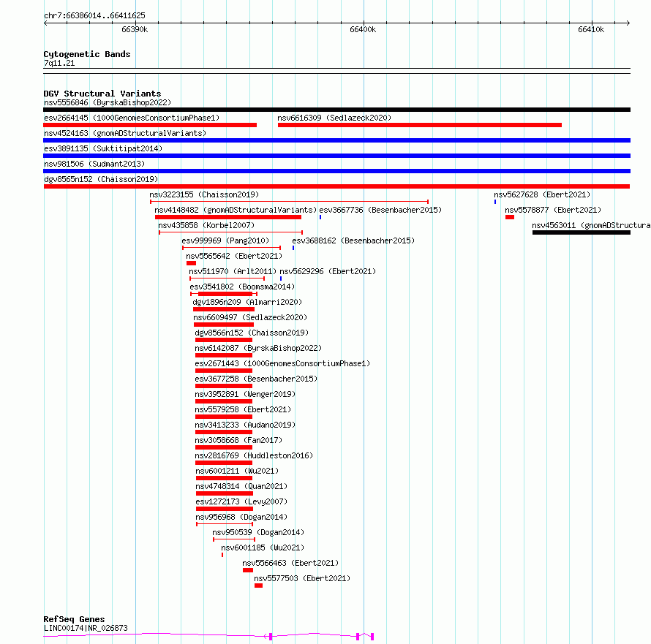Click nsv3058668 (Fan2017) label
The width and height of the screenshot is (651, 644).
[x=238, y=440]
